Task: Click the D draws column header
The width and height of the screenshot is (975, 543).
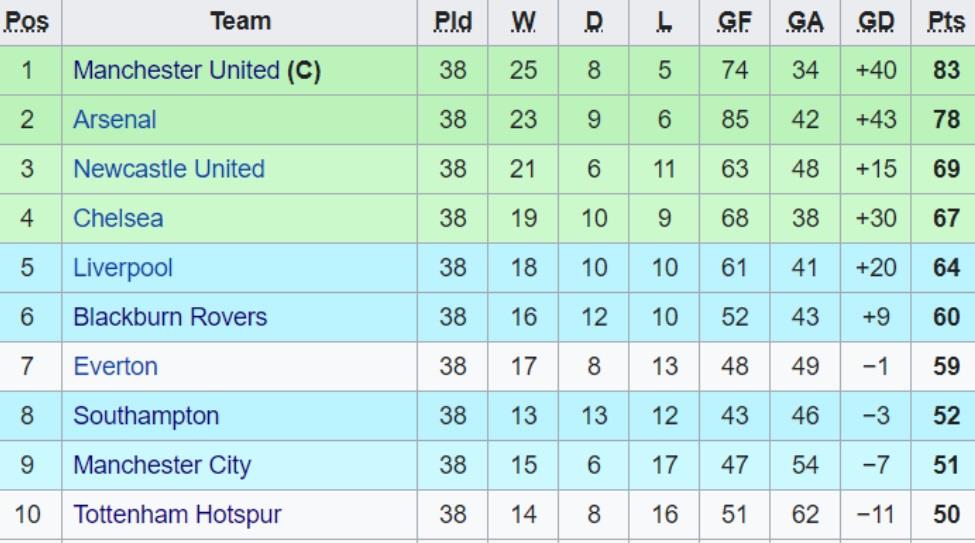Action: (594, 22)
